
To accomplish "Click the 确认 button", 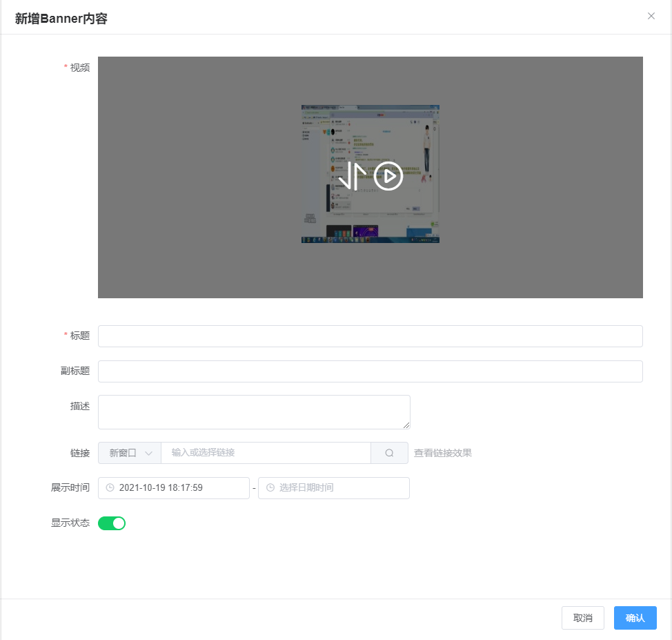I will 635,618.
